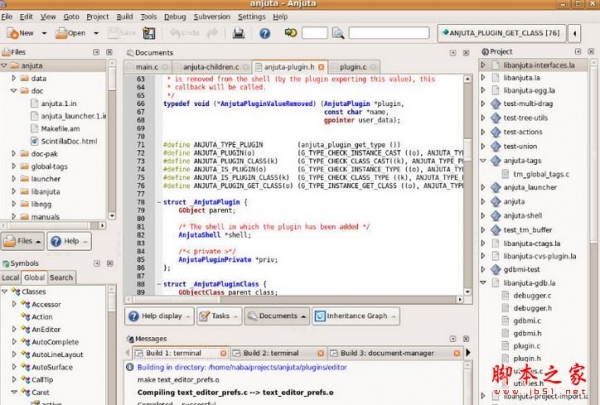Show the Tasks panel
Screen dimensions: 600x405
tap(218, 316)
